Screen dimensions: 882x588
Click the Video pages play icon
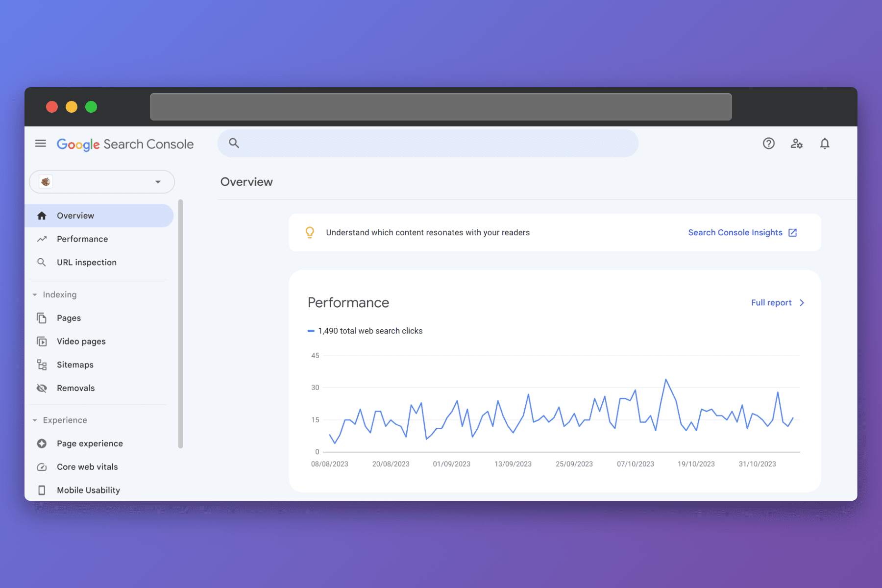[42, 342]
